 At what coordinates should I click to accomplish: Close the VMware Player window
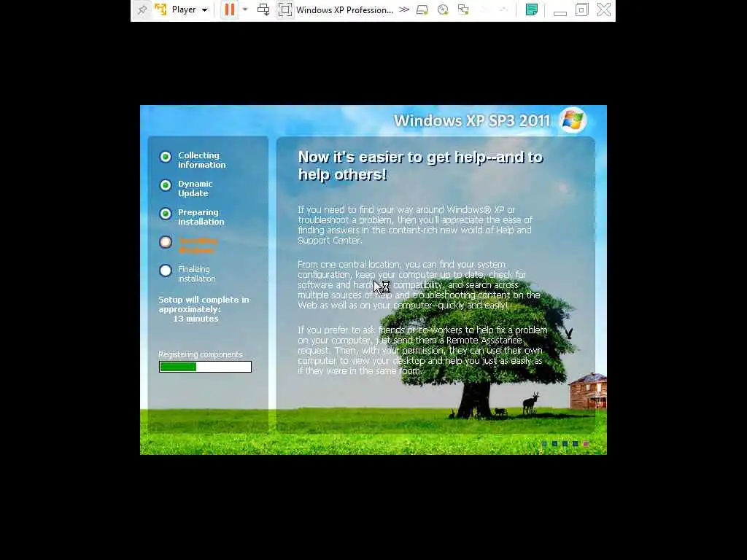click(603, 9)
